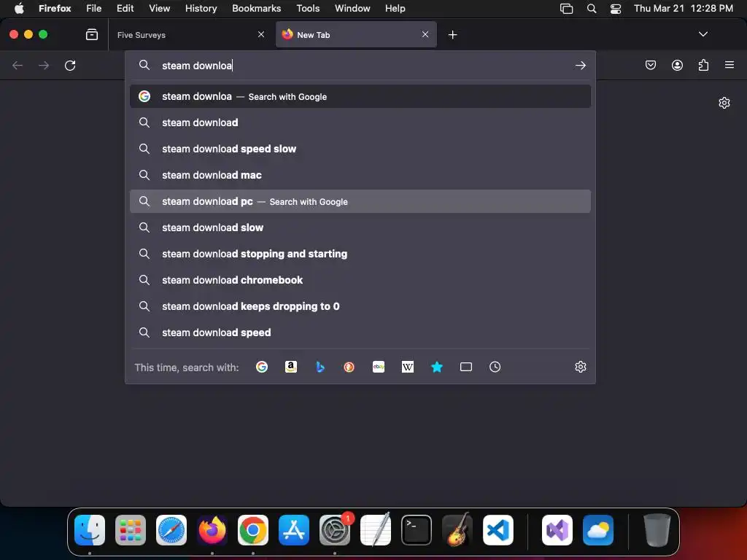Expand the list all tabs chevron
The width and height of the screenshot is (747, 560).
coord(703,34)
